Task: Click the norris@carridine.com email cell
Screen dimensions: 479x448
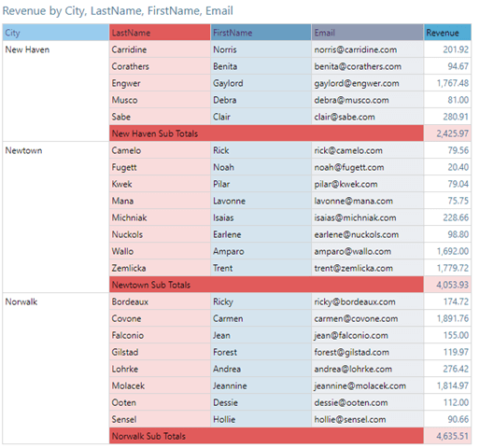Action: click(x=368, y=49)
